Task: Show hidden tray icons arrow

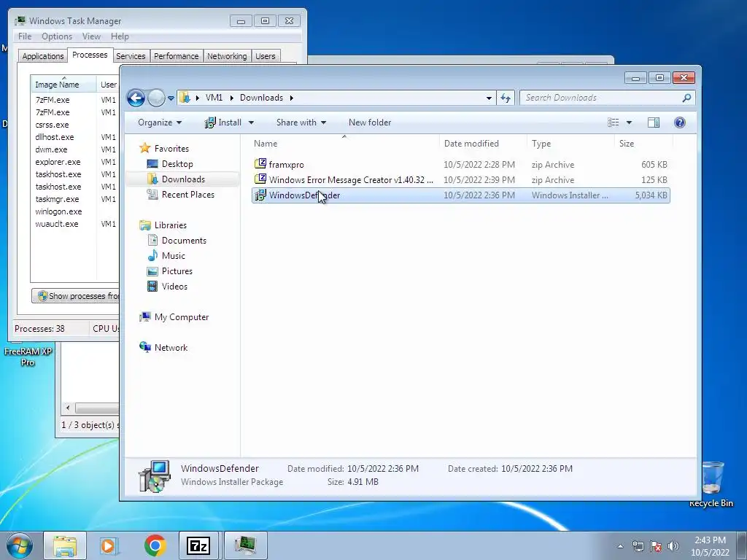Action: (620, 546)
